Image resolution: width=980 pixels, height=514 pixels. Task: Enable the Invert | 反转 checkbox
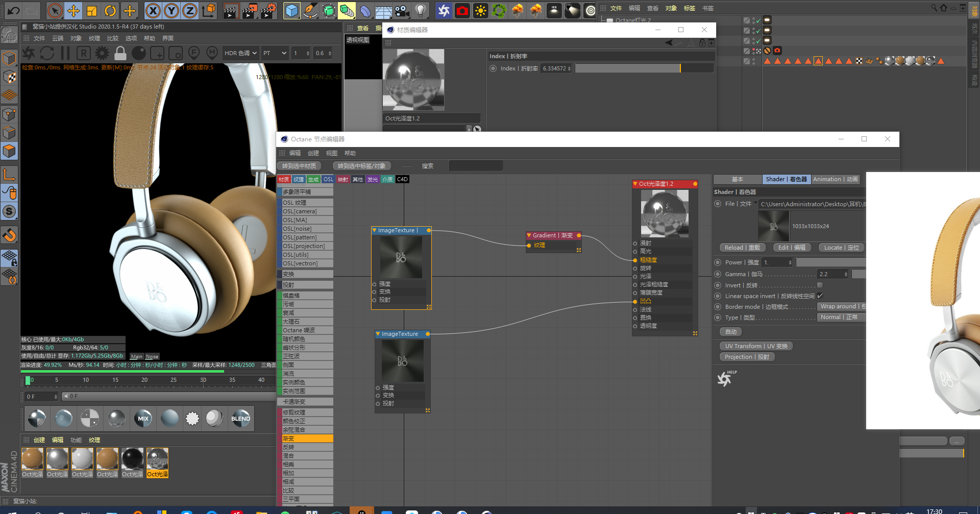820,285
